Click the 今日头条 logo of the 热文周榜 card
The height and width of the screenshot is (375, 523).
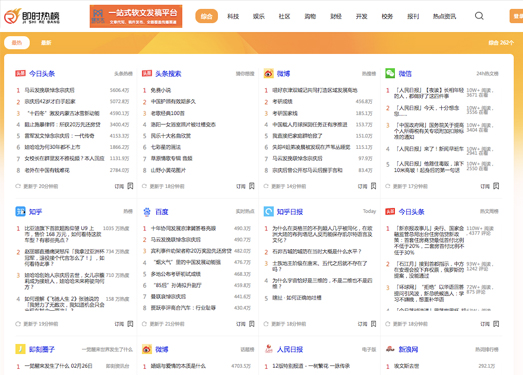click(x=390, y=212)
